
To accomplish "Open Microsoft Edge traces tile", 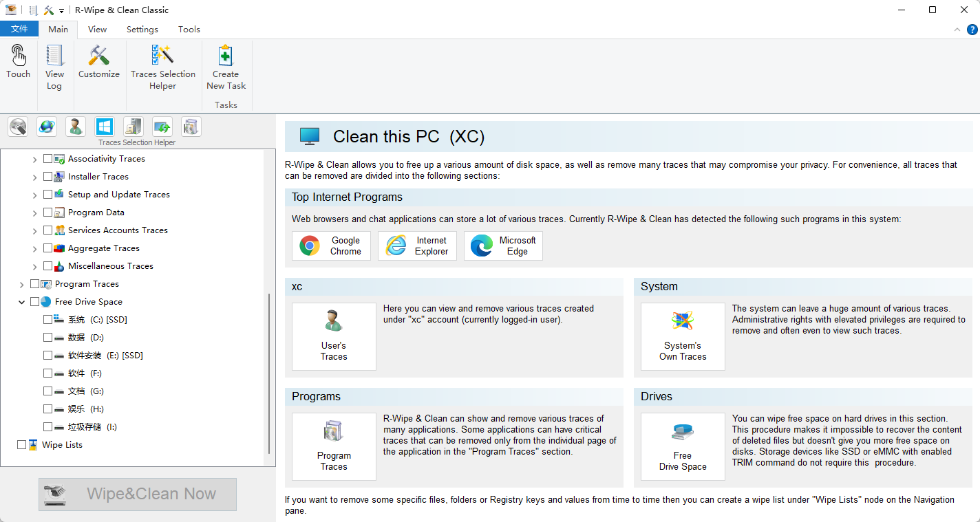I will click(503, 246).
